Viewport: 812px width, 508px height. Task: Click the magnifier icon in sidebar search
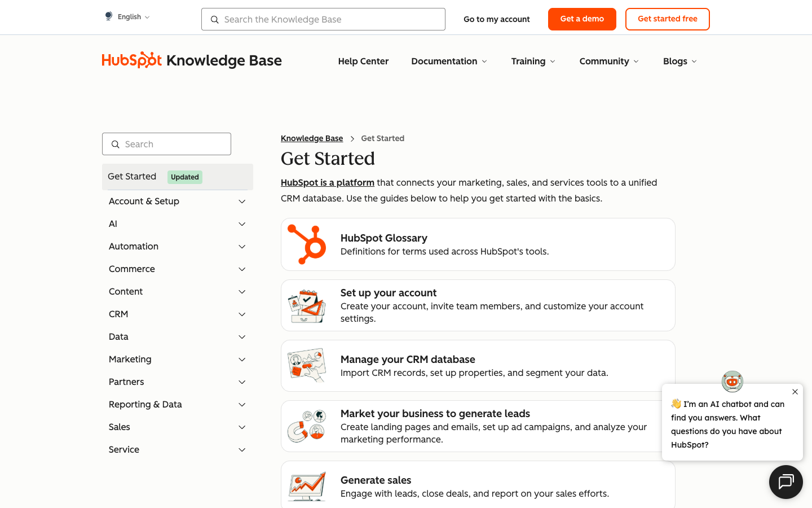tap(116, 144)
